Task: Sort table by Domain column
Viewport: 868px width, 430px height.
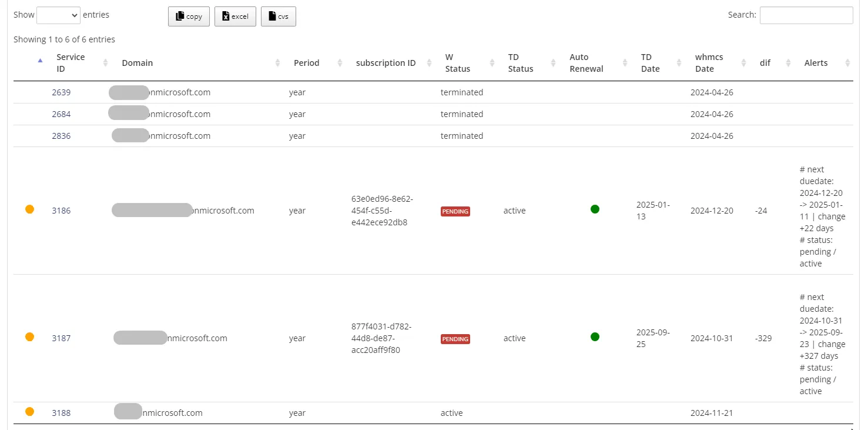Action: pos(138,63)
